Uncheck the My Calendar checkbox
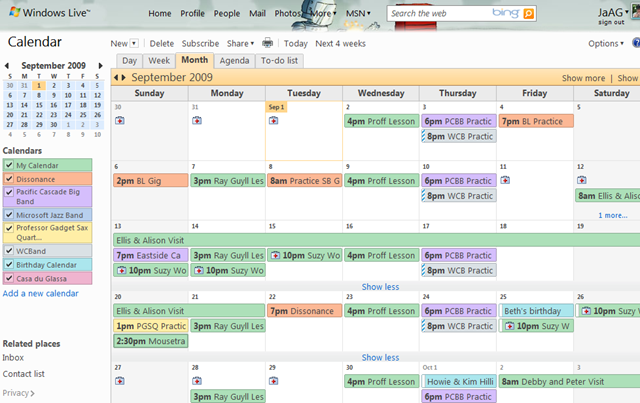640x403 pixels. tap(9, 165)
